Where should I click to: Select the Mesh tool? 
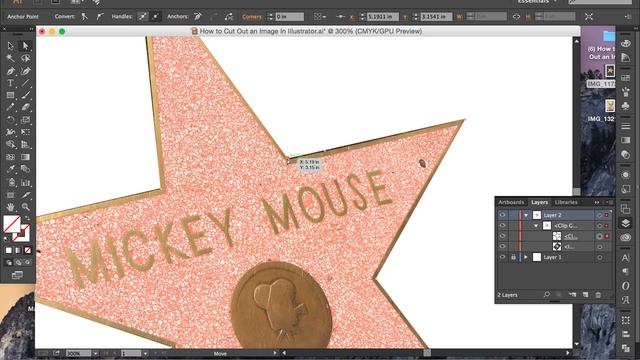[11, 157]
